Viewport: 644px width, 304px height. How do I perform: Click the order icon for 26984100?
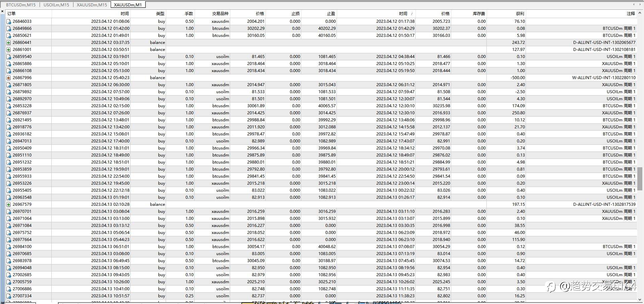(9, 247)
